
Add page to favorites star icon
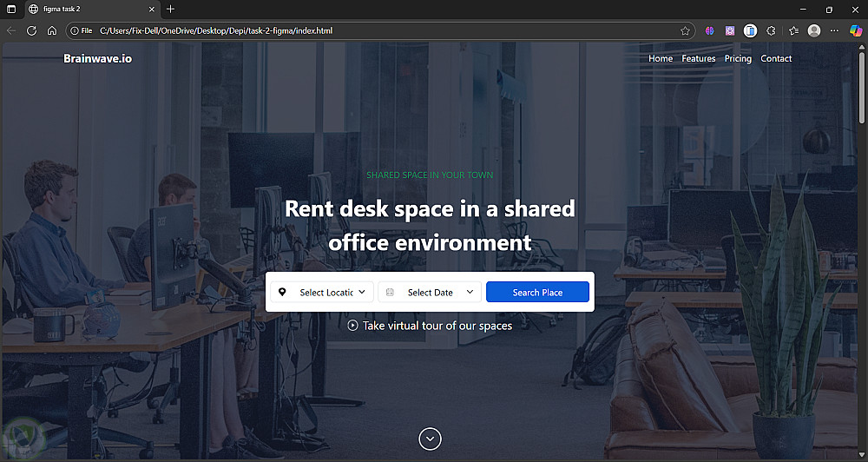685,31
